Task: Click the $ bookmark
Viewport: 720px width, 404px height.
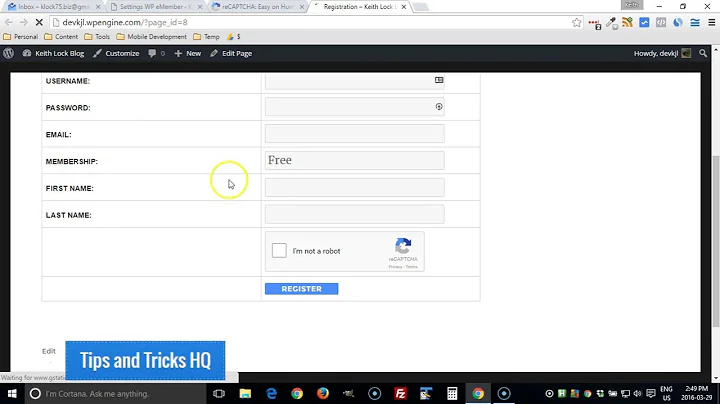Action: coord(234,37)
